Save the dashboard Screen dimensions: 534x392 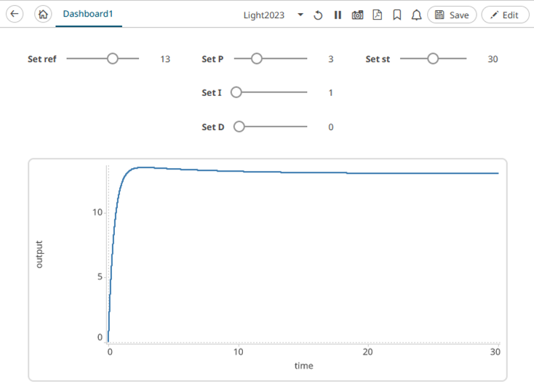452,15
